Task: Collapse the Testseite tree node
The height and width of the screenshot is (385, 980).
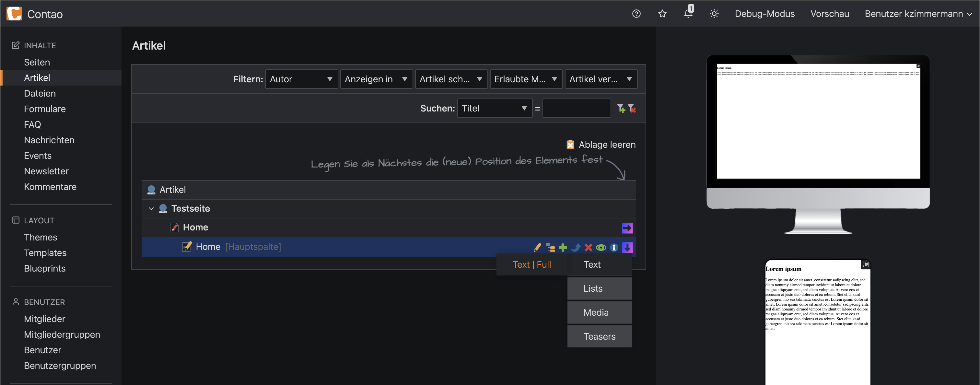Action: click(151, 208)
